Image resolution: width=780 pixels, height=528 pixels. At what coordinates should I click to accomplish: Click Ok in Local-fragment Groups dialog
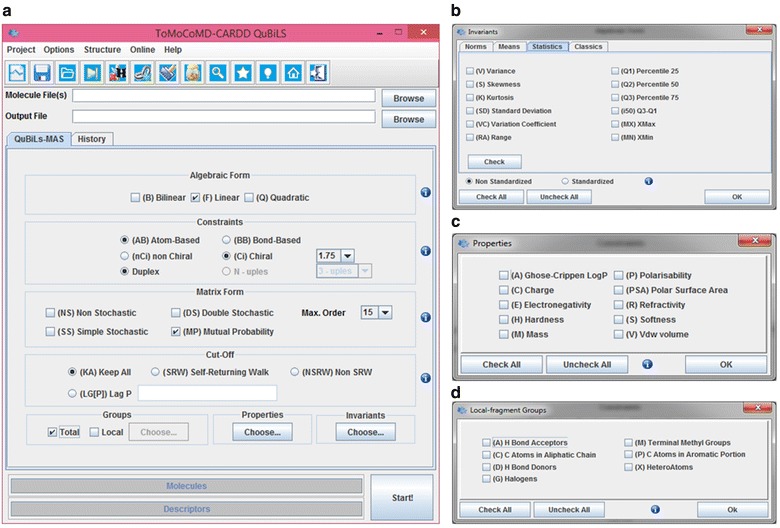click(732, 510)
